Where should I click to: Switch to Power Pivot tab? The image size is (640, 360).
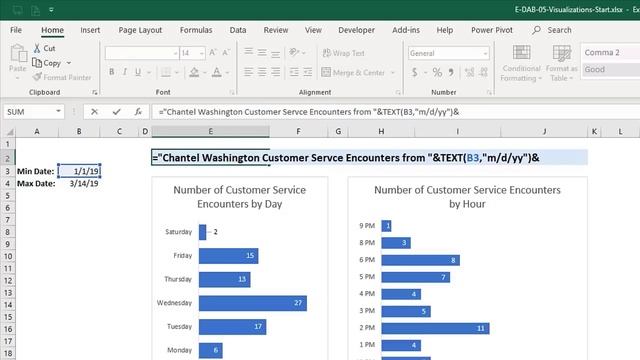492,30
